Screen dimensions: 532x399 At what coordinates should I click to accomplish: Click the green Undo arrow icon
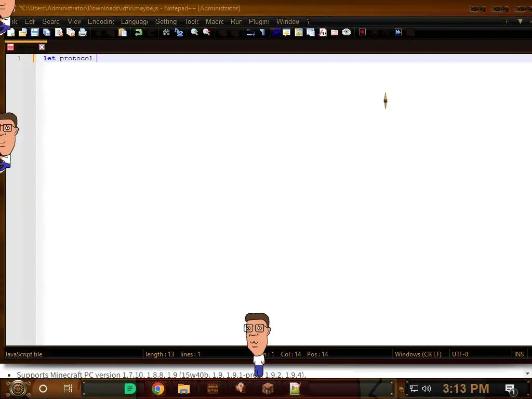pos(138,32)
